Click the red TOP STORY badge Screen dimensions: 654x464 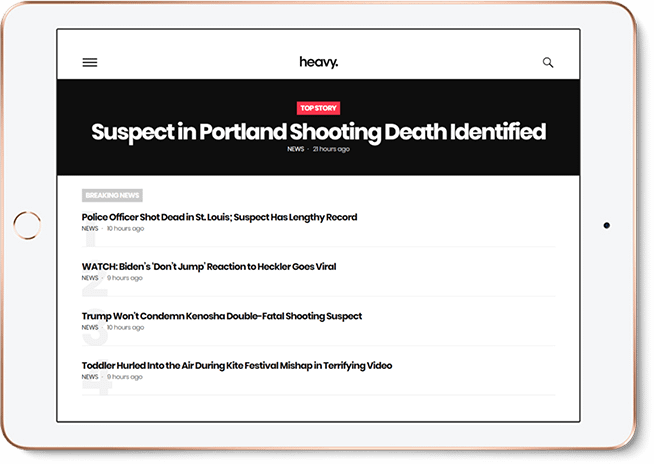click(x=318, y=108)
